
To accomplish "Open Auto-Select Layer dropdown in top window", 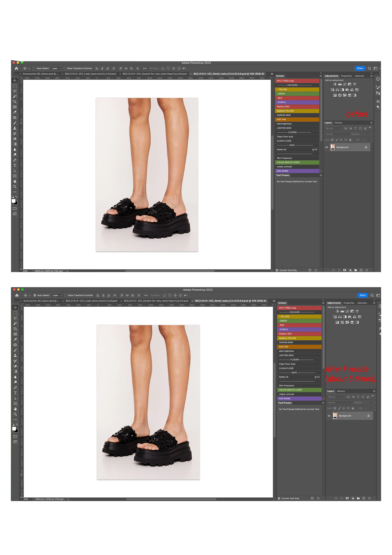I will 56,68.
